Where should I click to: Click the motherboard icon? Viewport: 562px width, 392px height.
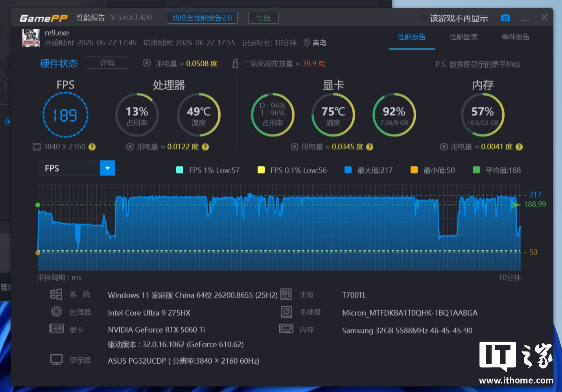(286, 294)
